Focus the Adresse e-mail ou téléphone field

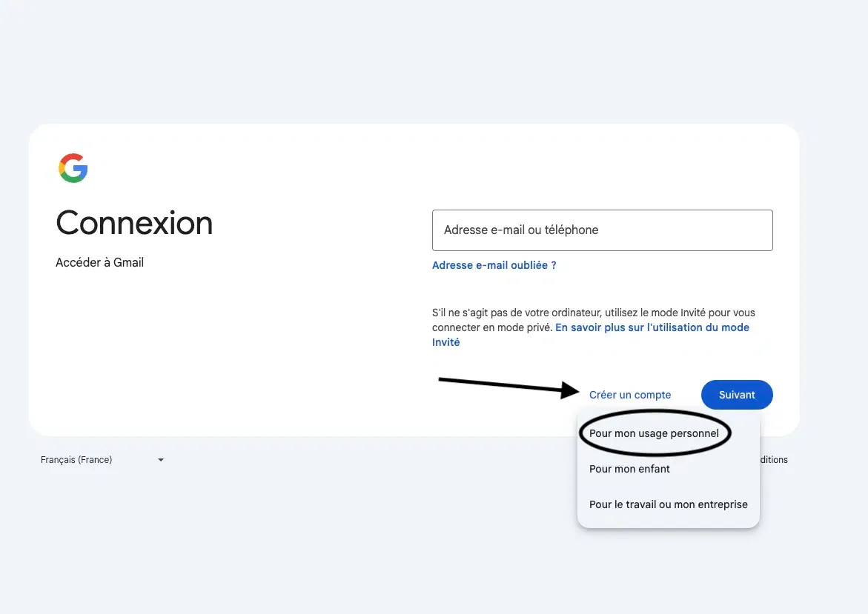pyautogui.click(x=603, y=230)
